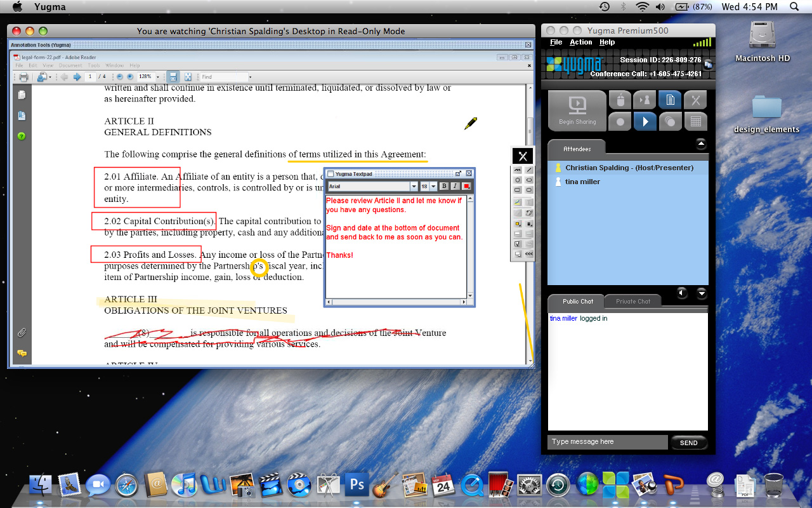This screenshot has width=812, height=508.
Task: Select attendee Christian Spalding in the list
Action: point(628,168)
